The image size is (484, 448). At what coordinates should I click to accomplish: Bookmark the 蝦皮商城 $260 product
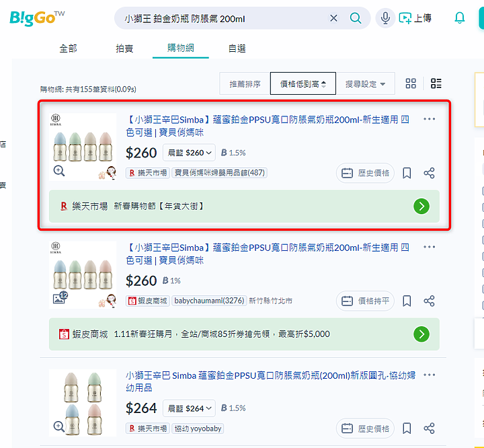407,301
